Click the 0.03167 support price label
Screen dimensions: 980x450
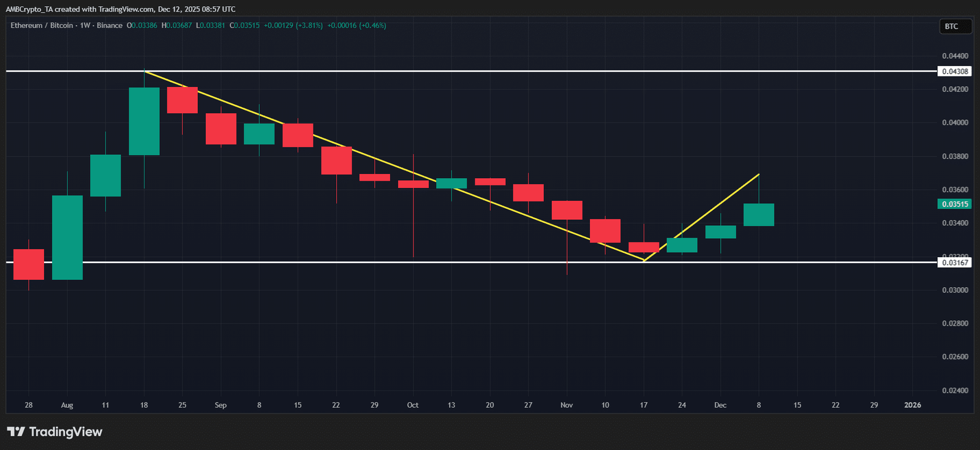click(x=954, y=263)
